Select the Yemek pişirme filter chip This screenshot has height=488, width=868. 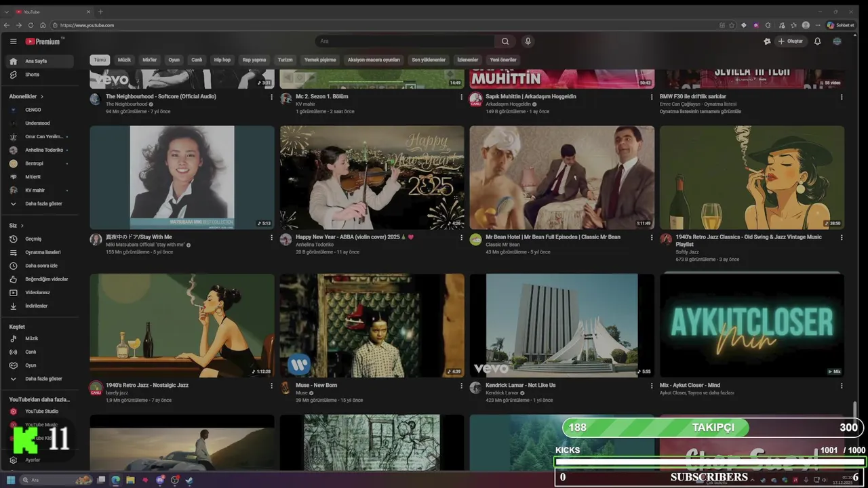point(320,60)
